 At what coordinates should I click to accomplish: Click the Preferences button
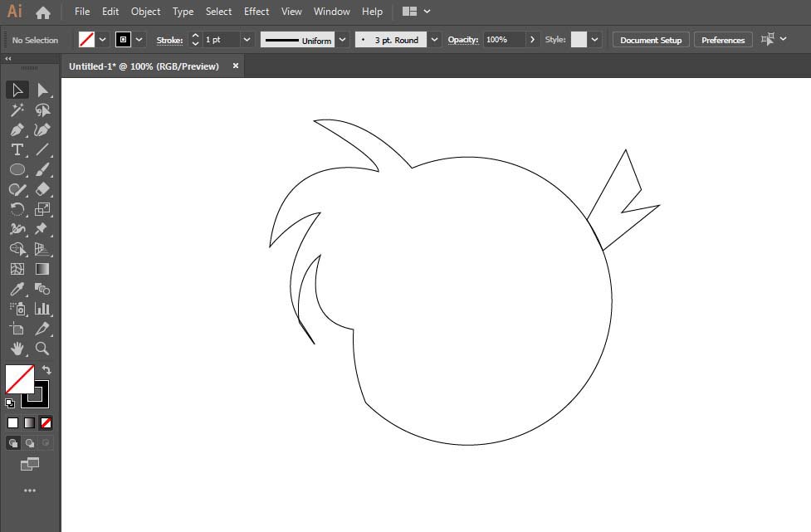pos(723,40)
